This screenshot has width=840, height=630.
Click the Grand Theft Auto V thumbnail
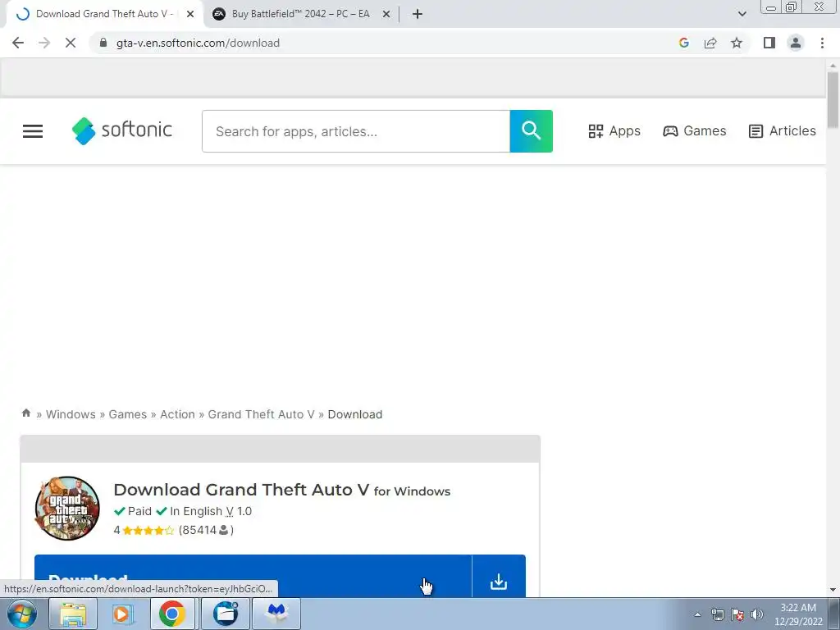(67, 508)
